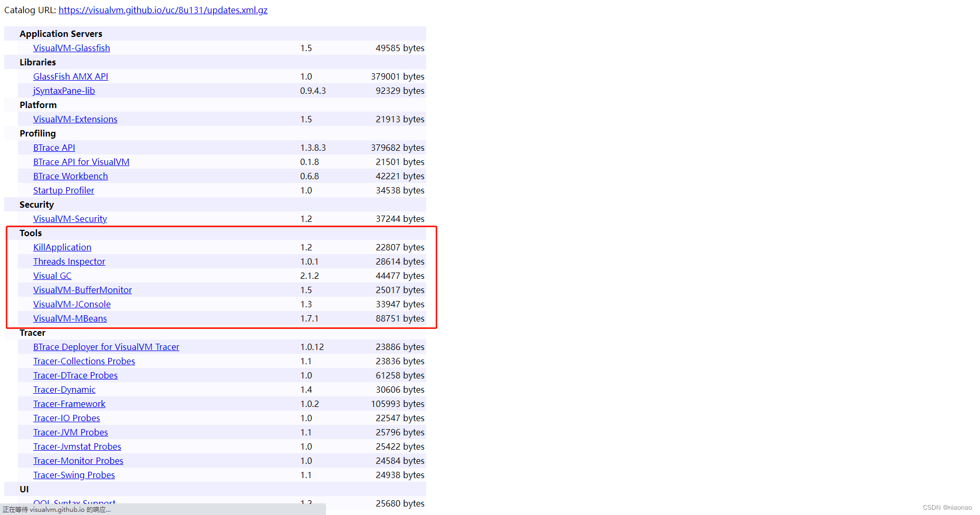980x515 pixels.
Task: Click the Tools category heading
Action: click(x=31, y=233)
